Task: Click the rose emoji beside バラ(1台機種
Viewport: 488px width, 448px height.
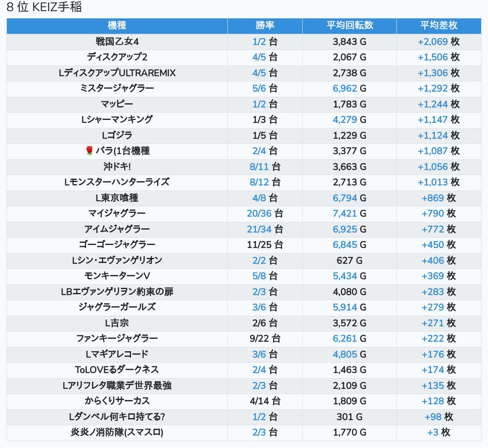Action: click(x=89, y=151)
